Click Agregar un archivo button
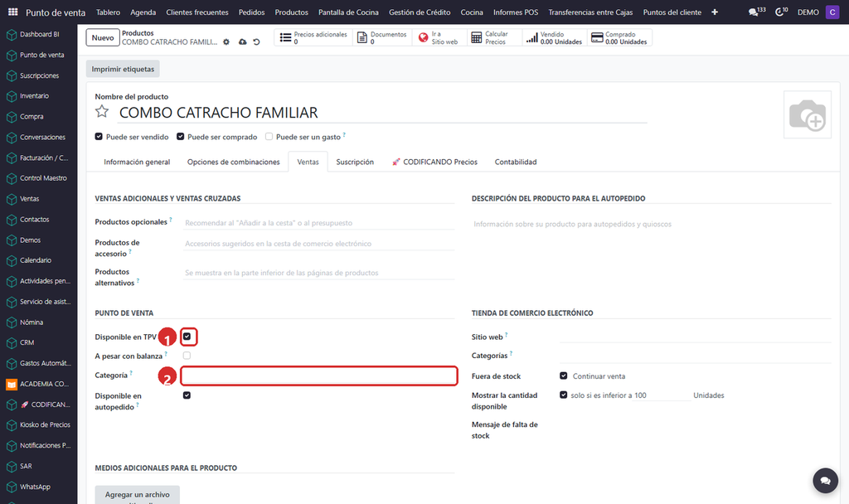This screenshot has height=504, width=849. [x=137, y=495]
